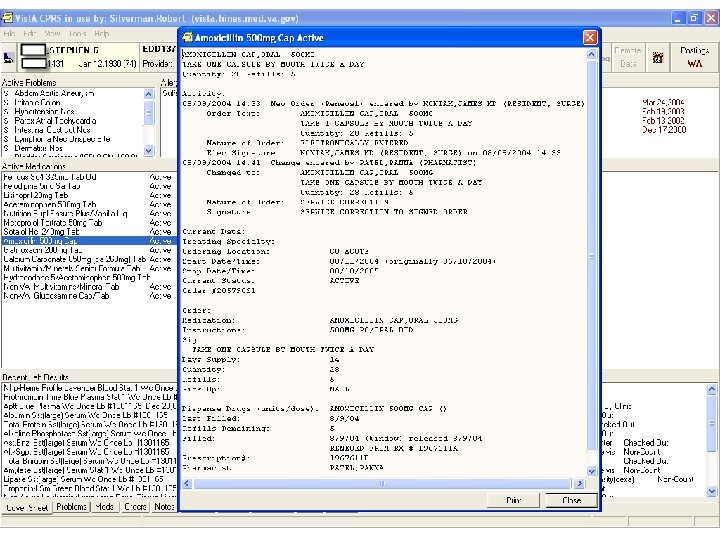The image size is (720, 540).
Task: Switch to the Problems tab
Action: [x=71, y=507]
